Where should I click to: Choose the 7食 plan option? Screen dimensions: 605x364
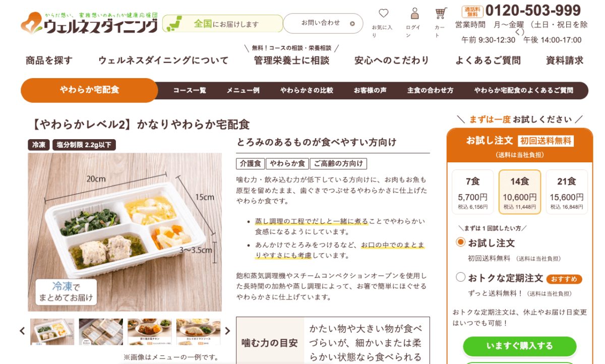tap(472, 192)
